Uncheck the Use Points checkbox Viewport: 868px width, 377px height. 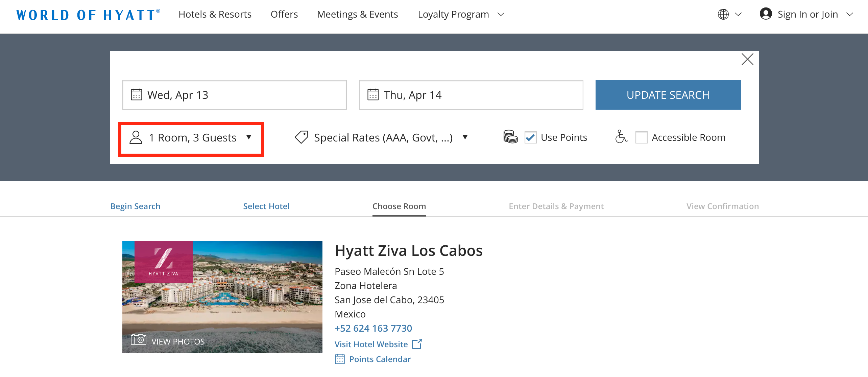530,137
